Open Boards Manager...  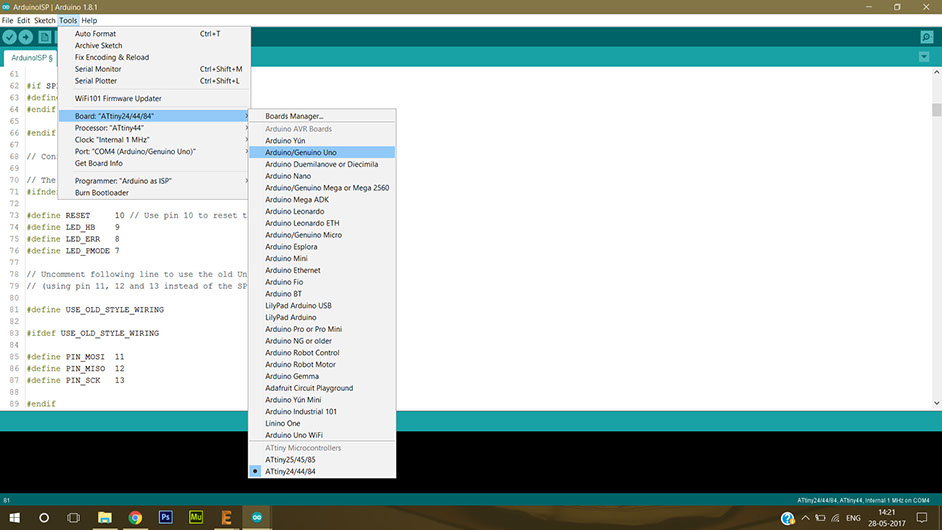[x=322, y=116]
